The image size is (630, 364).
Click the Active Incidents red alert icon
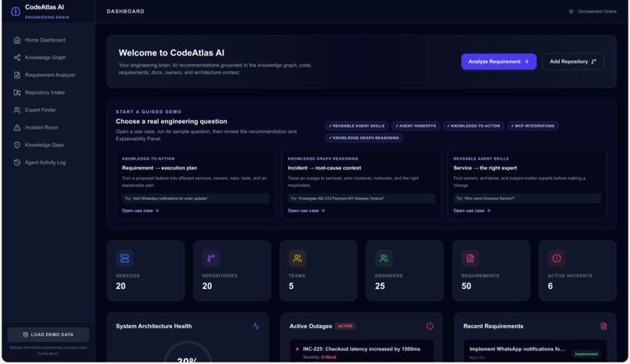point(557,258)
